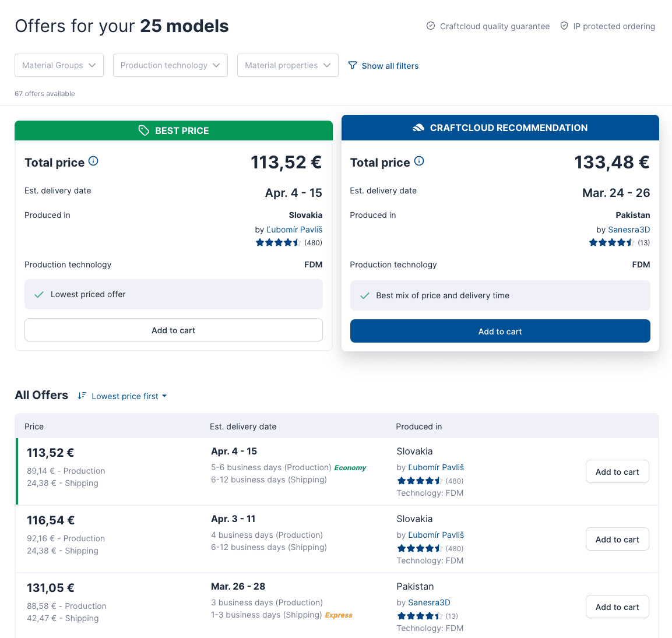Click the 133,48 € total price

point(611,163)
